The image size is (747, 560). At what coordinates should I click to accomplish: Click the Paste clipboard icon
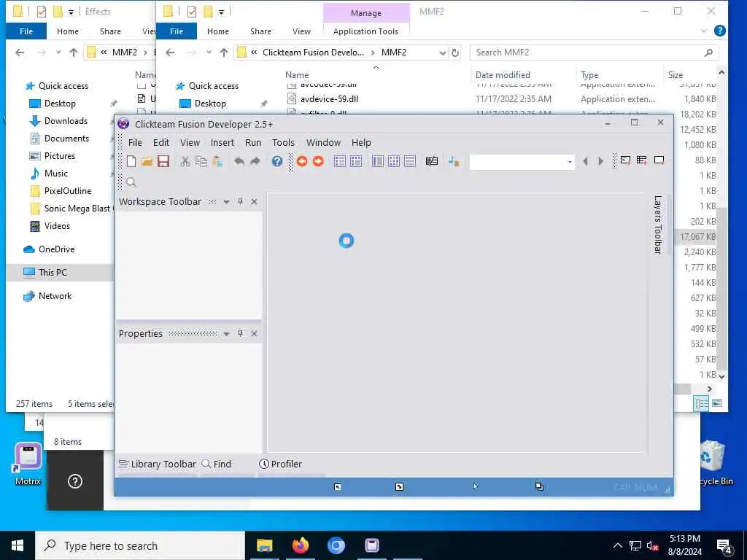[217, 161]
